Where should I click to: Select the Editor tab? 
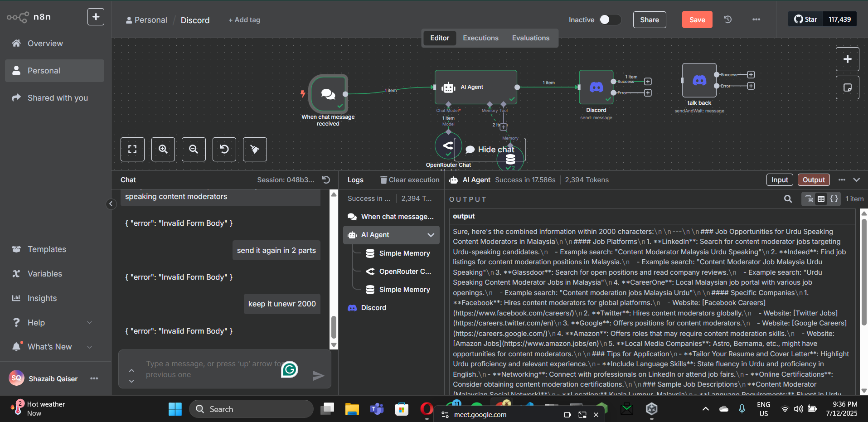(x=440, y=38)
